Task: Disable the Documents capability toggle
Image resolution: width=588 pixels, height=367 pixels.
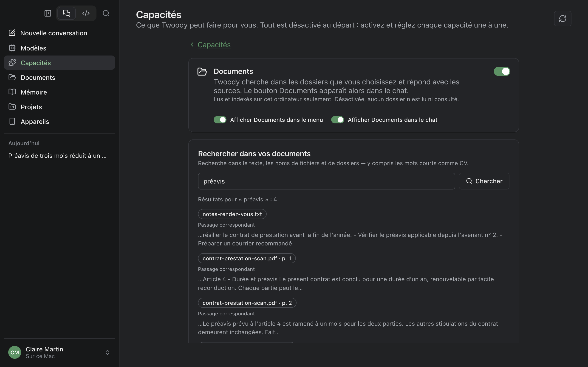Action: point(502,71)
